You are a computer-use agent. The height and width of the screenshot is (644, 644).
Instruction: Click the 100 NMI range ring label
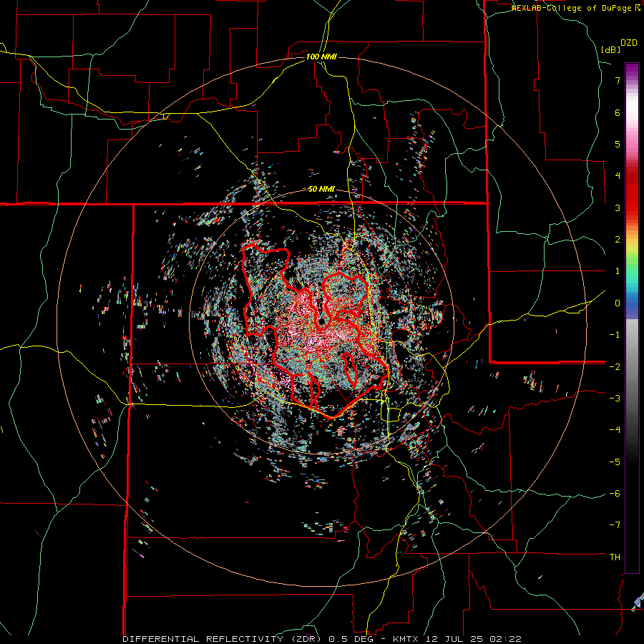click(x=321, y=57)
